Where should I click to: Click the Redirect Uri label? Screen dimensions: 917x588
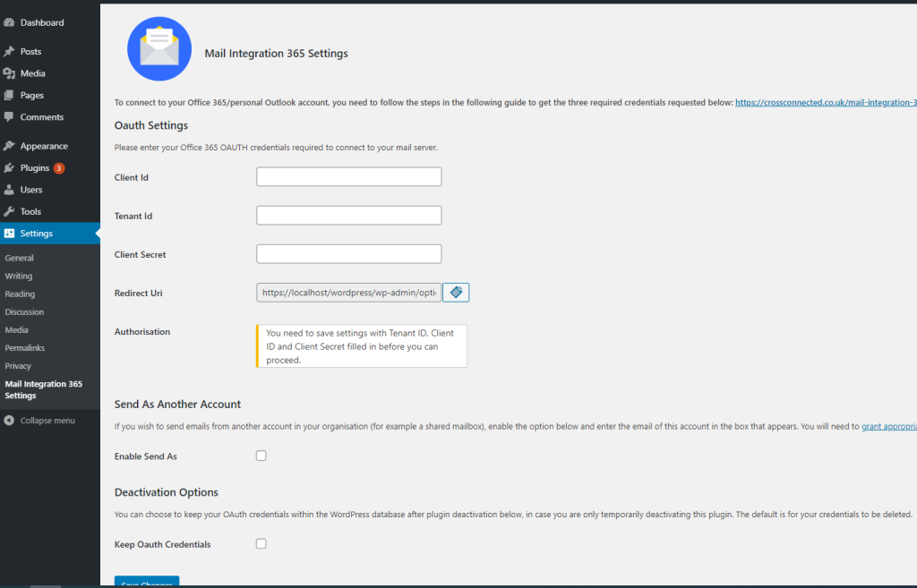pyautogui.click(x=138, y=293)
